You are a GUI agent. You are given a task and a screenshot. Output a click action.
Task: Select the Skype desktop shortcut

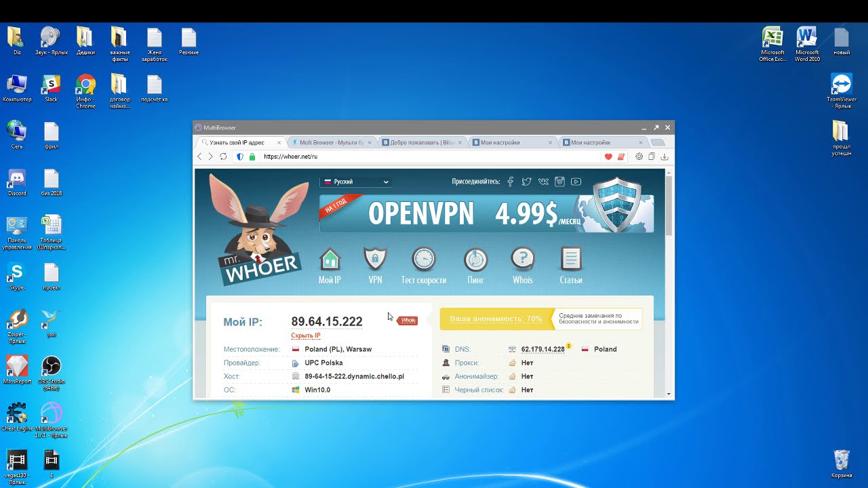(x=16, y=277)
